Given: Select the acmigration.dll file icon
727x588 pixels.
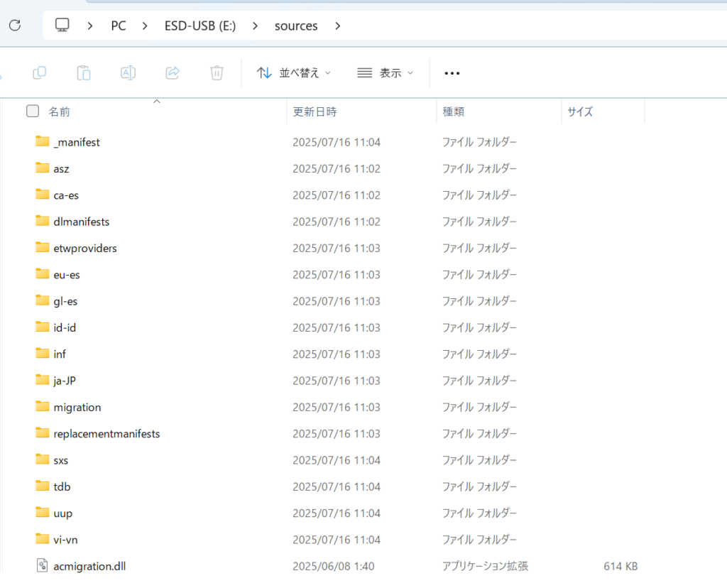Looking at the screenshot, I should (x=43, y=566).
